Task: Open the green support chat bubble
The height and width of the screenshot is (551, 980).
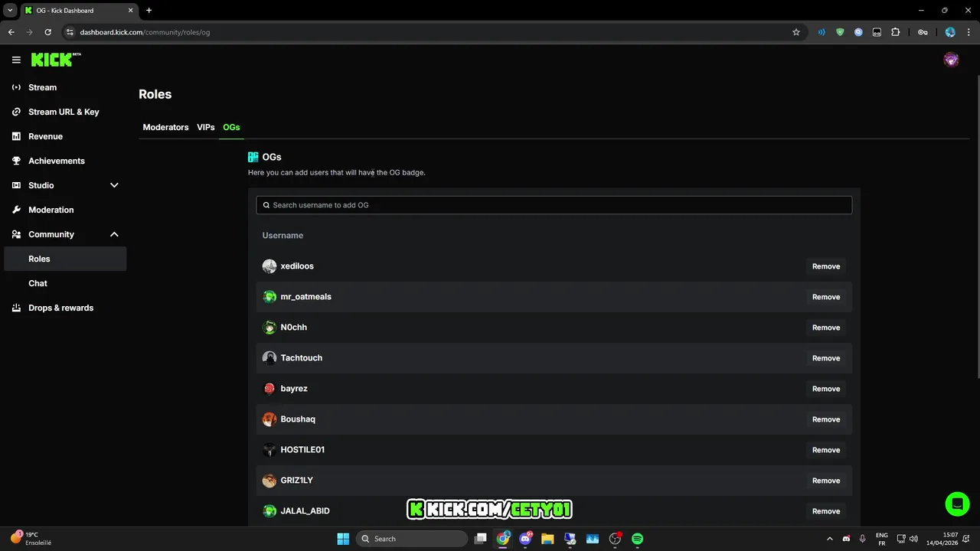Action: 957,504
